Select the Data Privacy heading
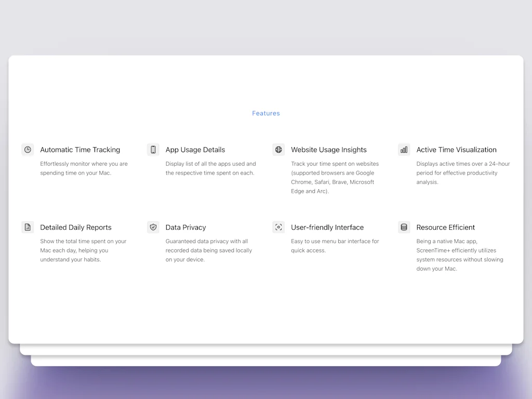The image size is (532, 399). coord(185,228)
